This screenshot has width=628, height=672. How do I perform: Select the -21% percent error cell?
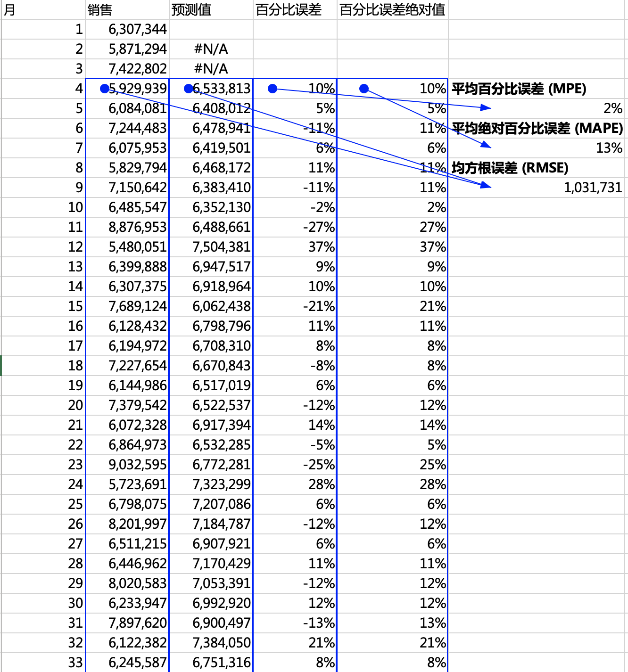[295, 306]
